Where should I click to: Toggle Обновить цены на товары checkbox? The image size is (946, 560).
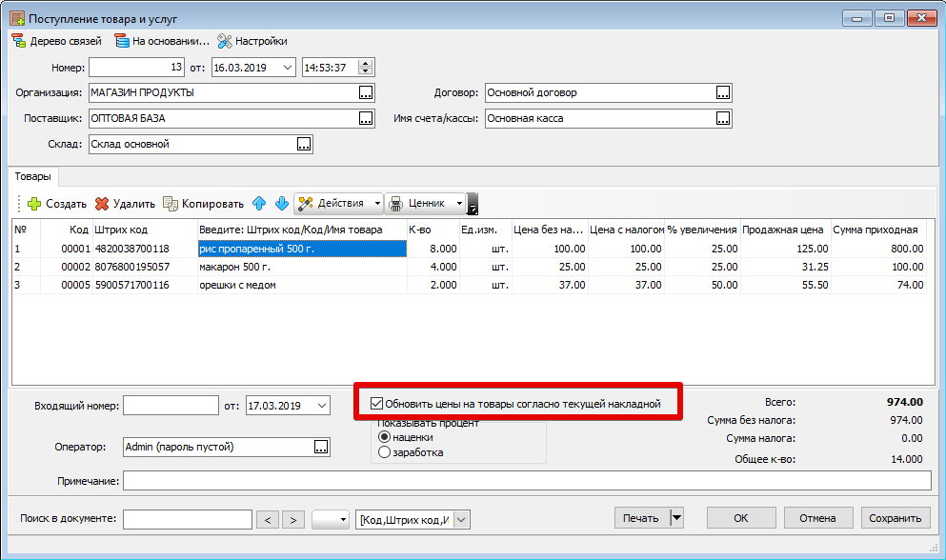[377, 404]
